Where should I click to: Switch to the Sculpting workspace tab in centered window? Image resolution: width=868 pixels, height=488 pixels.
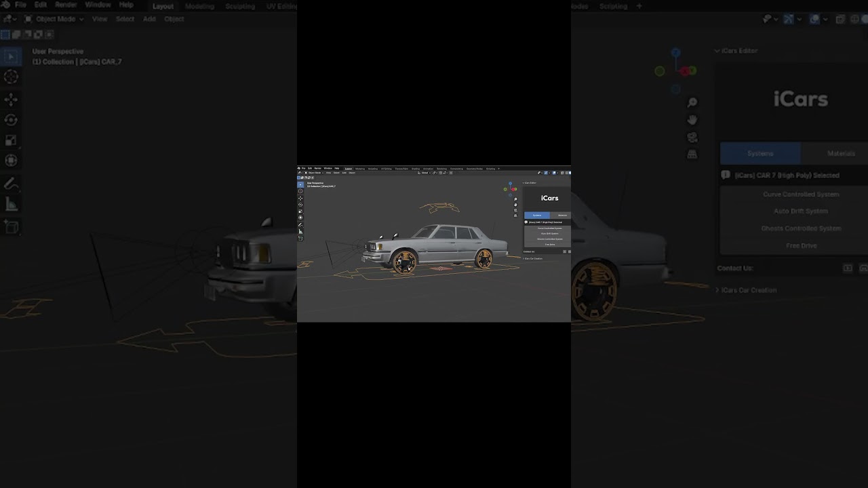click(373, 169)
